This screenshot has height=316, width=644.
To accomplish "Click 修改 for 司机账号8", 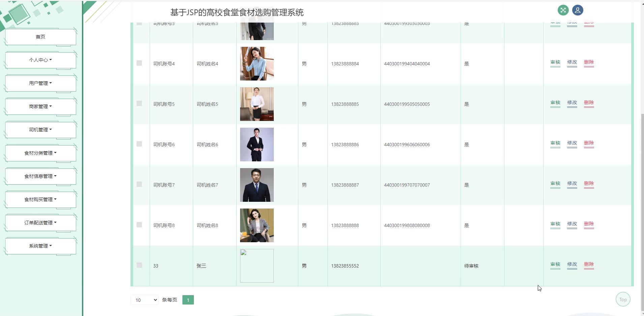I will tap(572, 224).
